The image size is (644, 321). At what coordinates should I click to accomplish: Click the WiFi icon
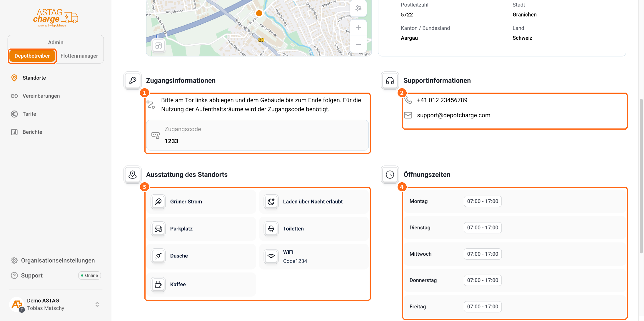(271, 257)
